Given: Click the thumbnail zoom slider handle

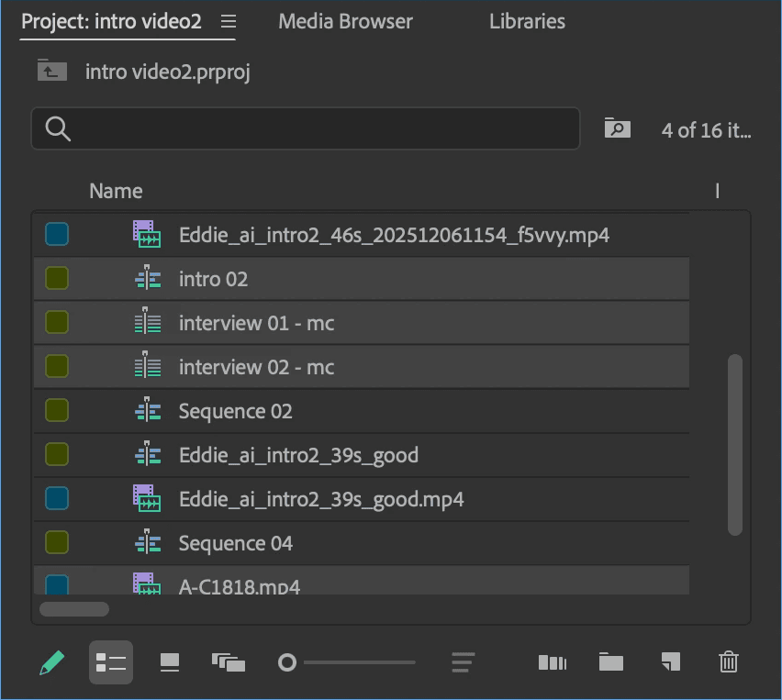Looking at the screenshot, I should tap(287, 662).
